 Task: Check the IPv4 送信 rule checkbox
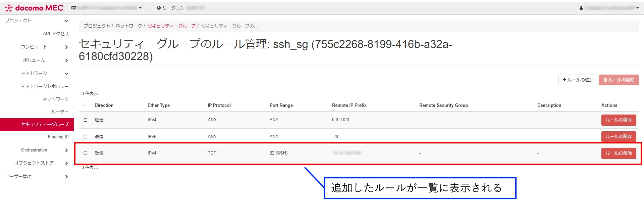[86, 120]
